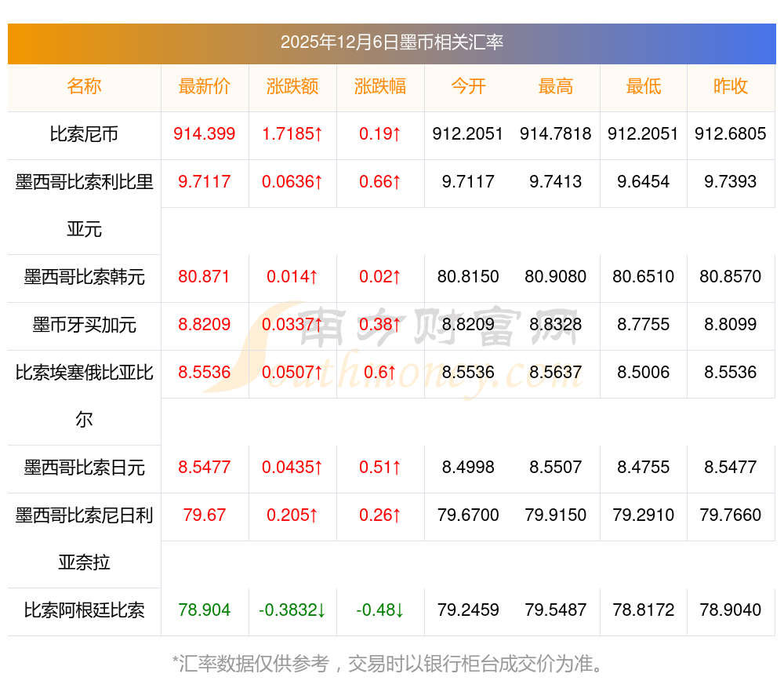Image resolution: width=784 pixels, height=688 pixels.
Task: Click the 墨西哥比索韩元 currency name
Action: tap(84, 277)
